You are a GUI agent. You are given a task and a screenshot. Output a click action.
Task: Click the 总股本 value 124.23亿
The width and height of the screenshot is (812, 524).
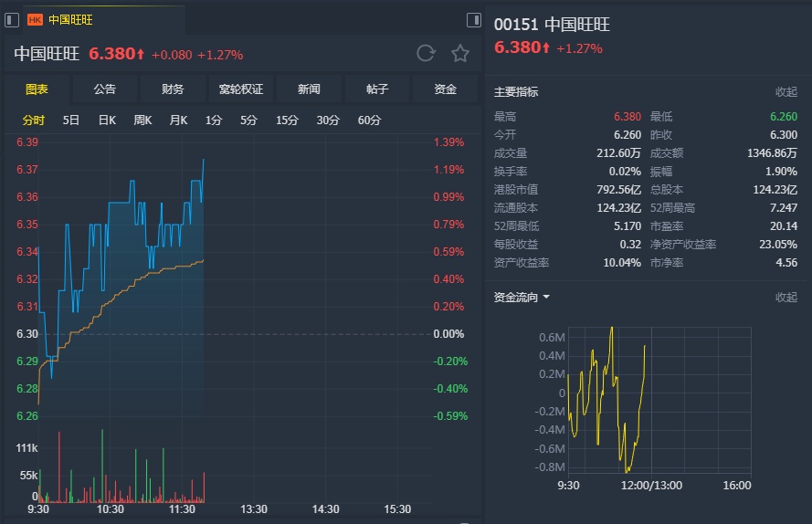point(775,190)
